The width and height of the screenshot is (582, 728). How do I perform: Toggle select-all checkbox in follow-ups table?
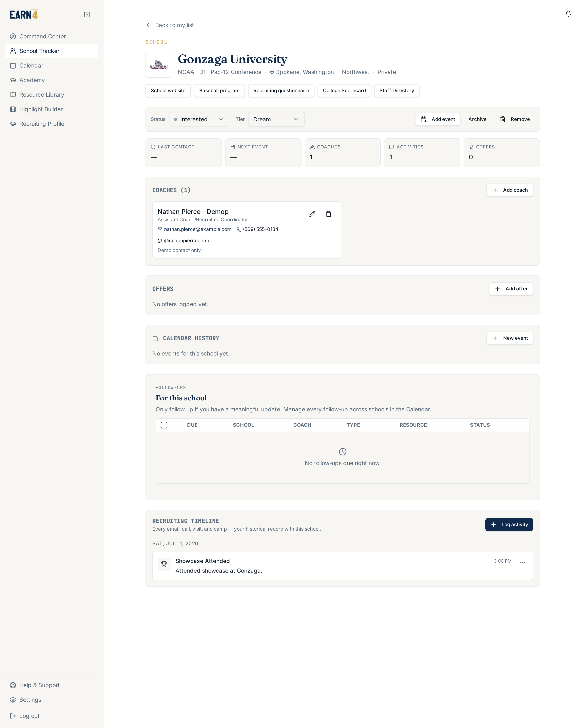coord(164,425)
